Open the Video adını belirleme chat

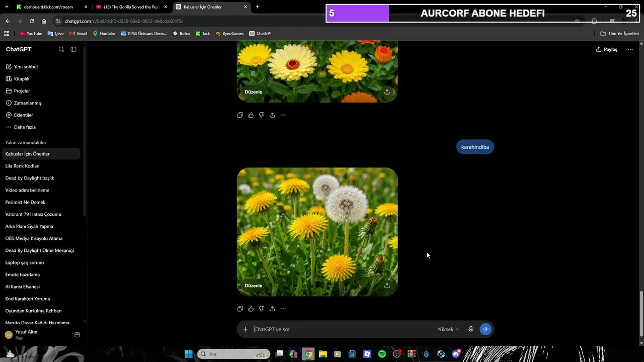40,190
